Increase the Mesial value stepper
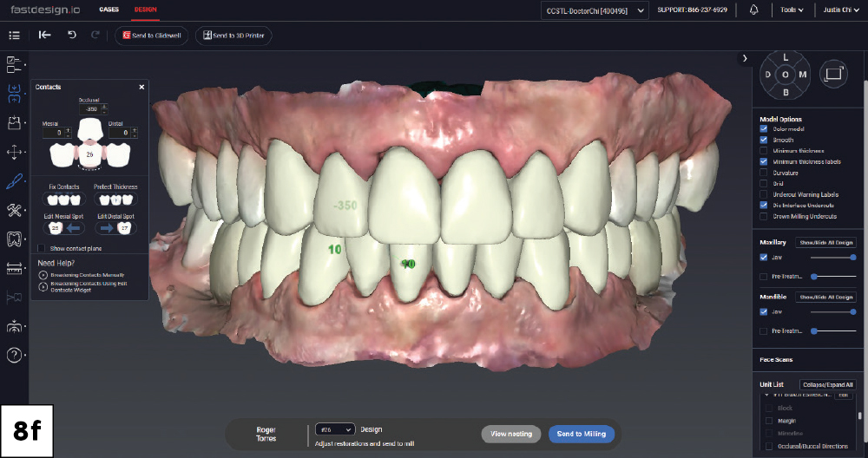The image size is (868, 458). tap(68, 130)
